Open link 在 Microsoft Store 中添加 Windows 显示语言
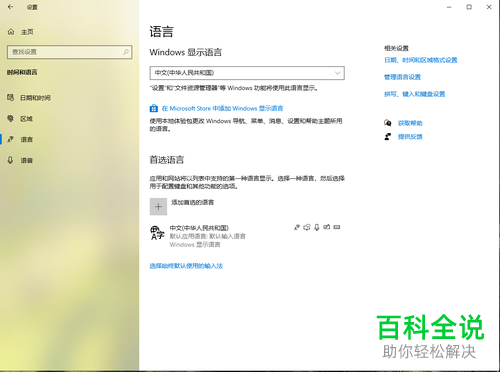 [222, 108]
